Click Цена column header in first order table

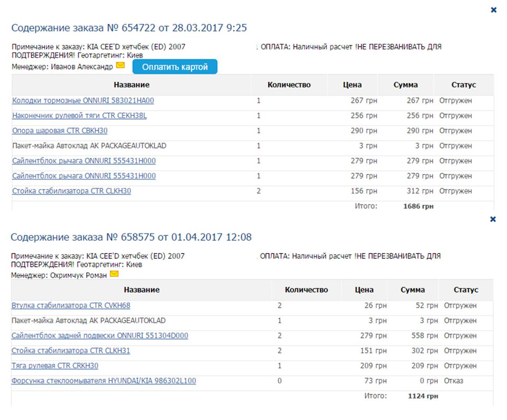click(x=352, y=85)
